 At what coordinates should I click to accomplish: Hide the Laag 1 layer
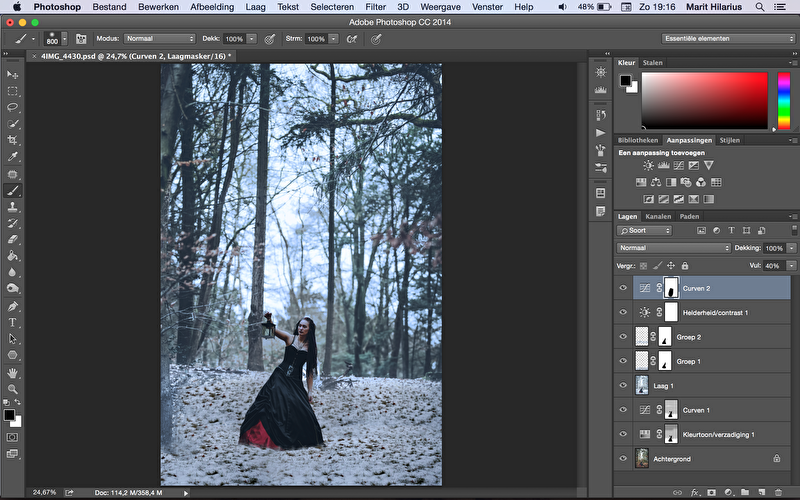[x=623, y=385]
